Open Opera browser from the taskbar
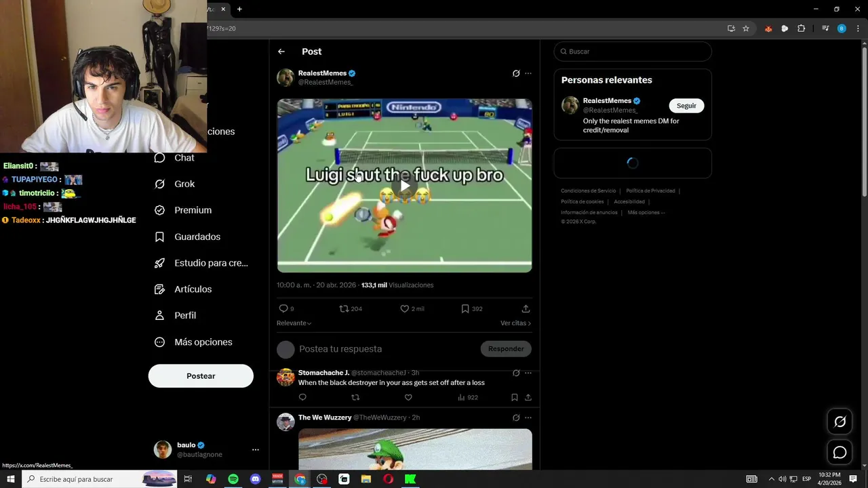The height and width of the screenshot is (488, 868). pos(388,479)
